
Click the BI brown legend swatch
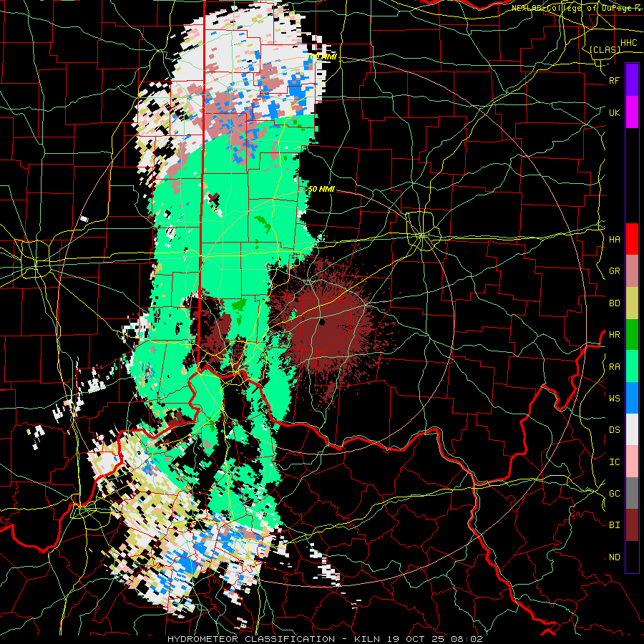tap(632, 525)
